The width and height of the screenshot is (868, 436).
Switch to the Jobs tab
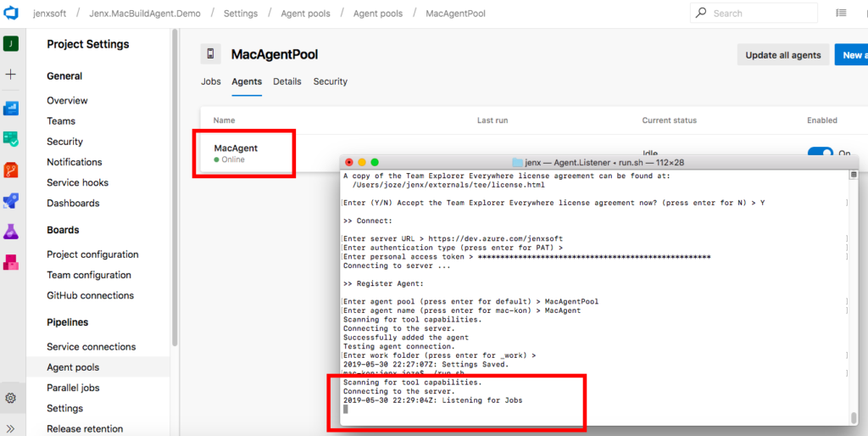pos(211,81)
